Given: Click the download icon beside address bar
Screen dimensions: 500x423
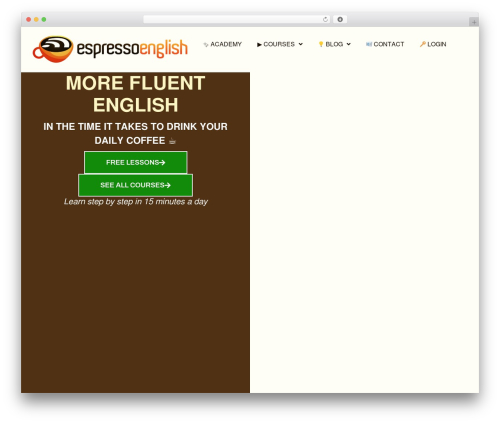Looking at the screenshot, I should click(x=340, y=19).
